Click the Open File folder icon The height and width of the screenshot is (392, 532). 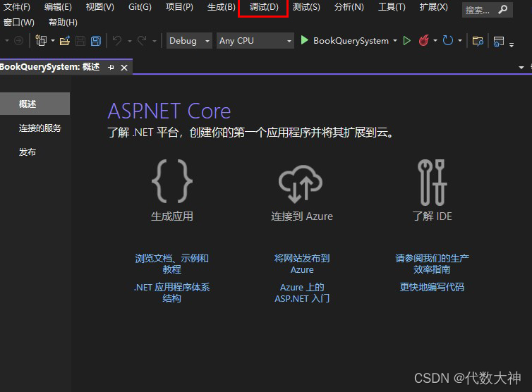65,41
